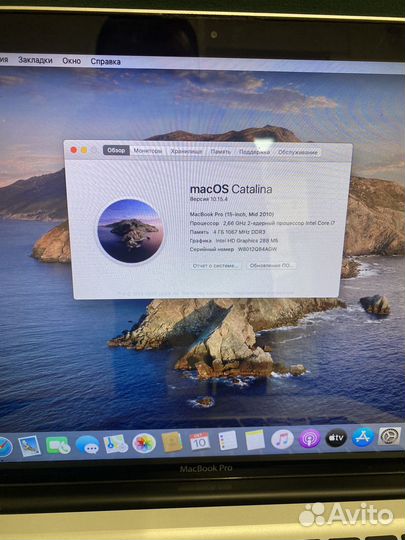The width and height of the screenshot is (405, 540).
Task: Click the macOS Catalina title text
Action: 231,189
